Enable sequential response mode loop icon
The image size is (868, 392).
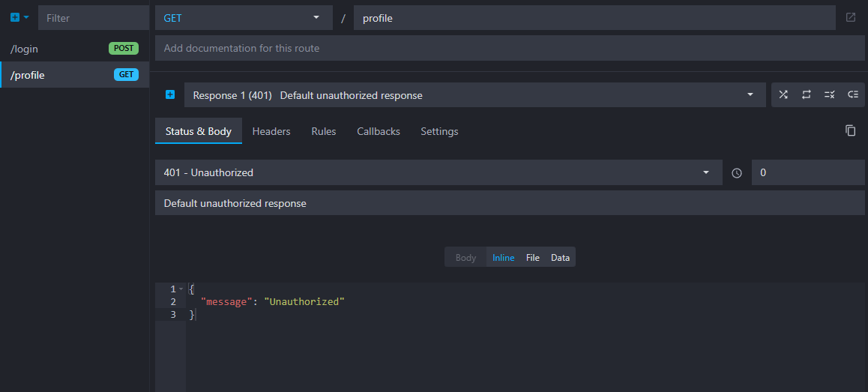(x=807, y=95)
